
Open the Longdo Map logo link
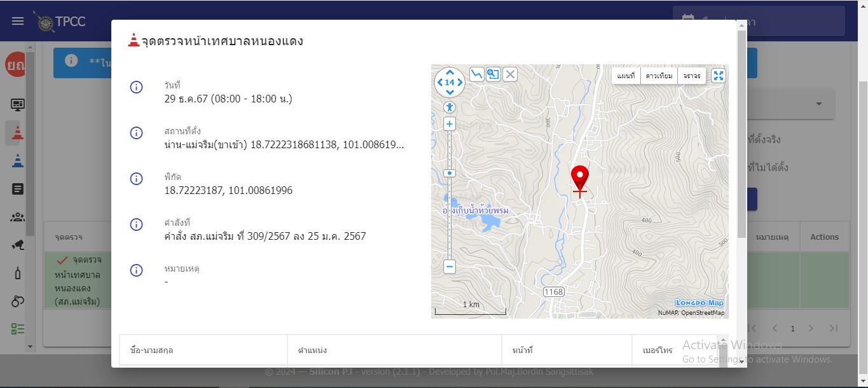[699, 303]
